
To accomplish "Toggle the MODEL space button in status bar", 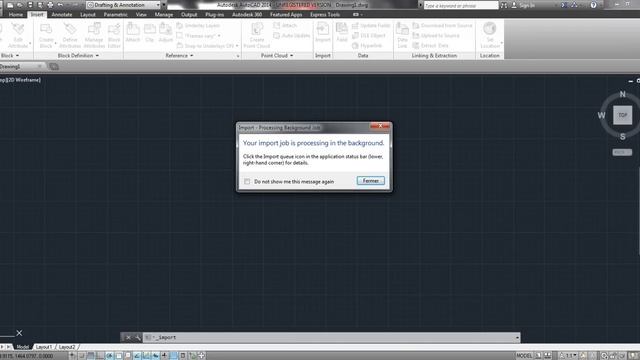I will (x=524, y=356).
